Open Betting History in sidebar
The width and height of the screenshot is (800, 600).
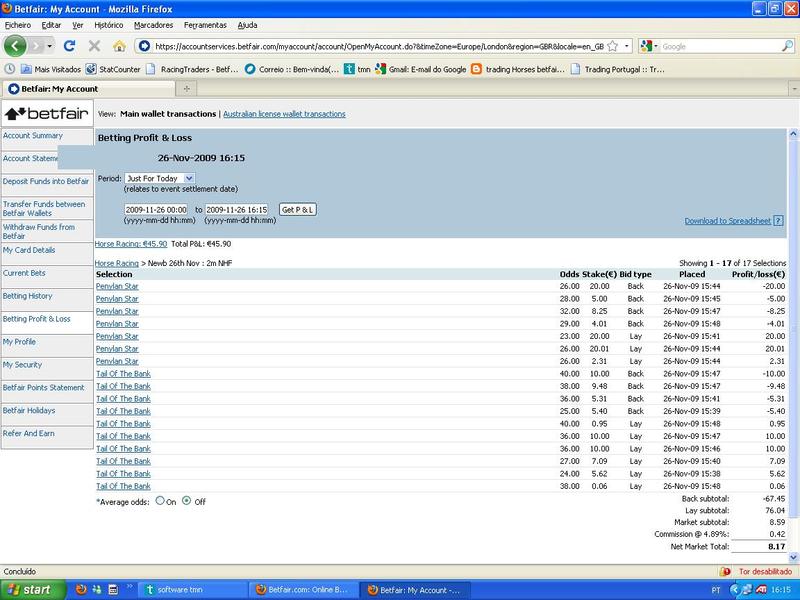coord(28,296)
